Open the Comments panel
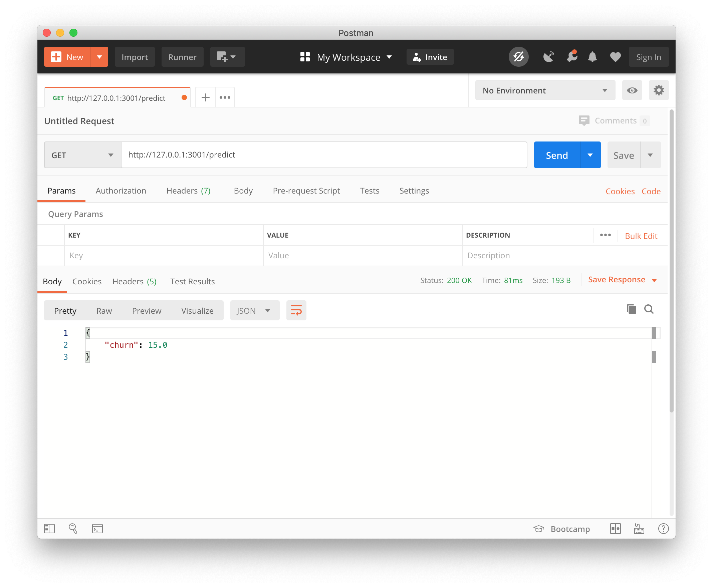 614,120
